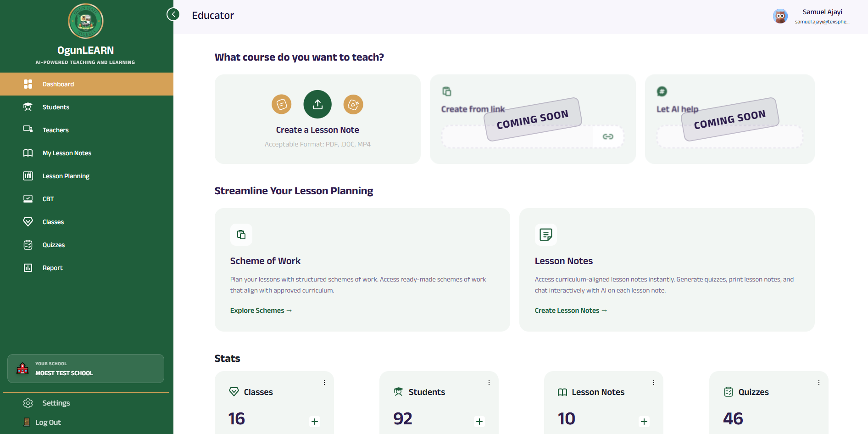The width and height of the screenshot is (868, 434).
Task: Open the Report icon in the sidebar
Action: 28,267
